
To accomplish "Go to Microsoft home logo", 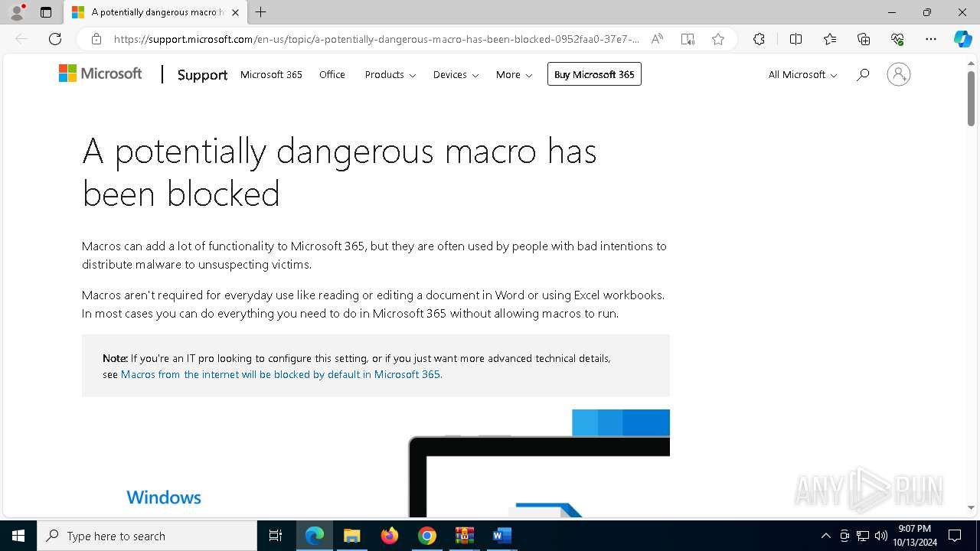I will click(x=100, y=73).
